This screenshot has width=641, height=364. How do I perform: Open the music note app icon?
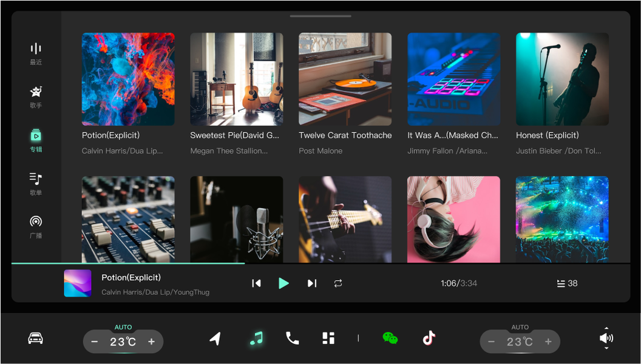point(256,339)
